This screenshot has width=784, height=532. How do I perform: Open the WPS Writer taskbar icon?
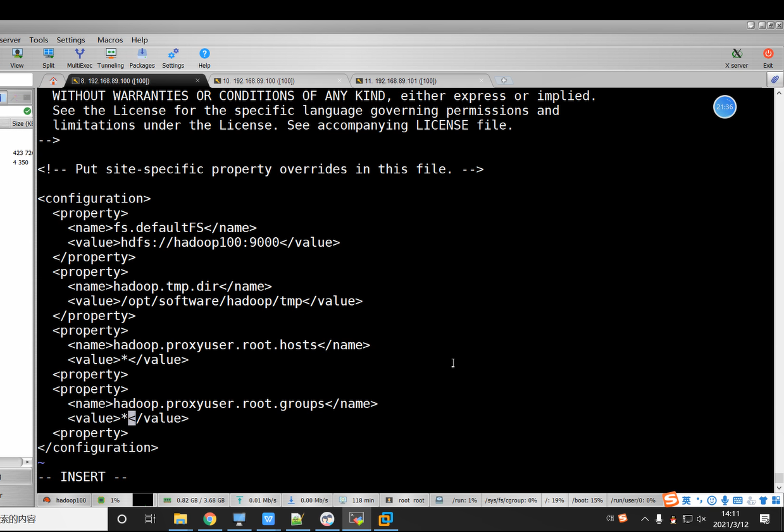[268, 519]
